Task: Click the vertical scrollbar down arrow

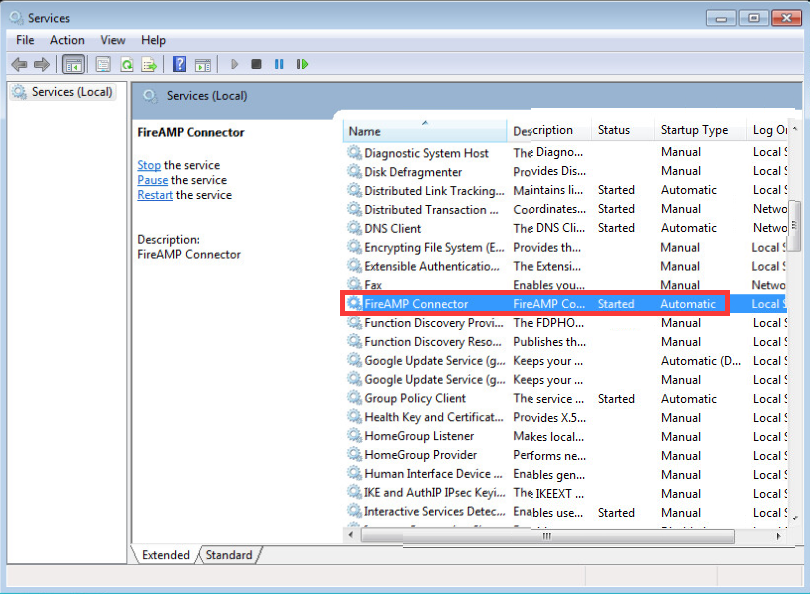Action: click(795, 518)
